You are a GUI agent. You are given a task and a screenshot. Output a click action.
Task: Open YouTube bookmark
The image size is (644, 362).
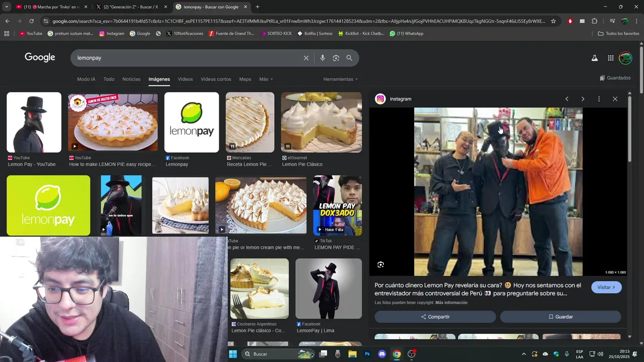31,34
